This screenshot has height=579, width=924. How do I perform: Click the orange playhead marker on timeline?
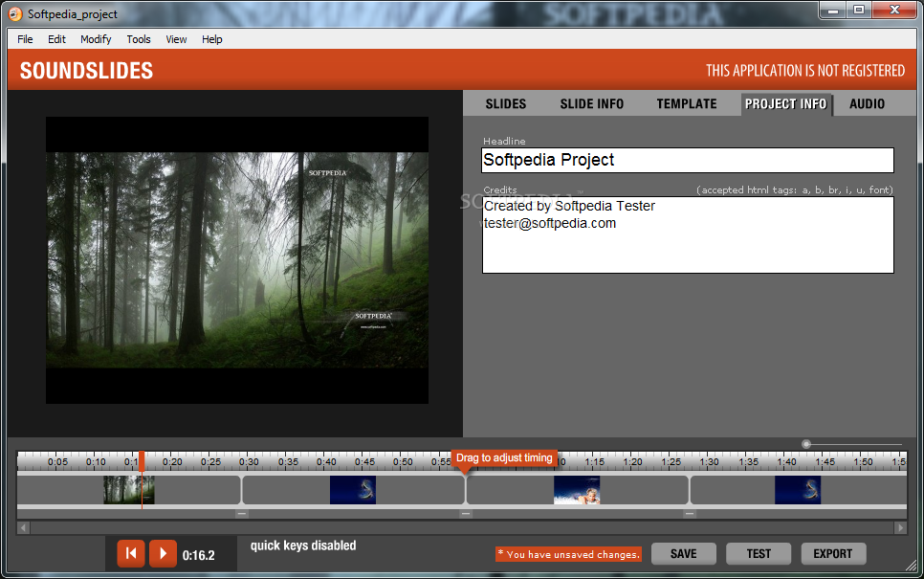coord(142,461)
